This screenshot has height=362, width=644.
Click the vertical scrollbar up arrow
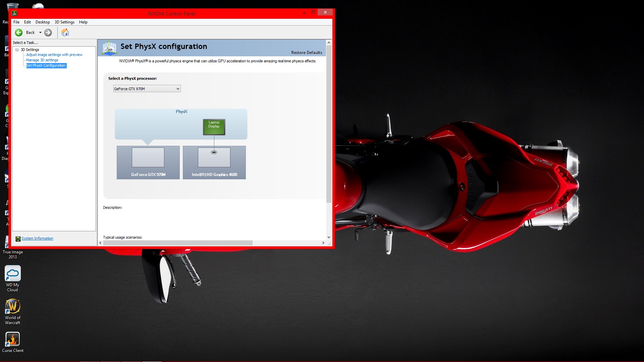[x=329, y=43]
